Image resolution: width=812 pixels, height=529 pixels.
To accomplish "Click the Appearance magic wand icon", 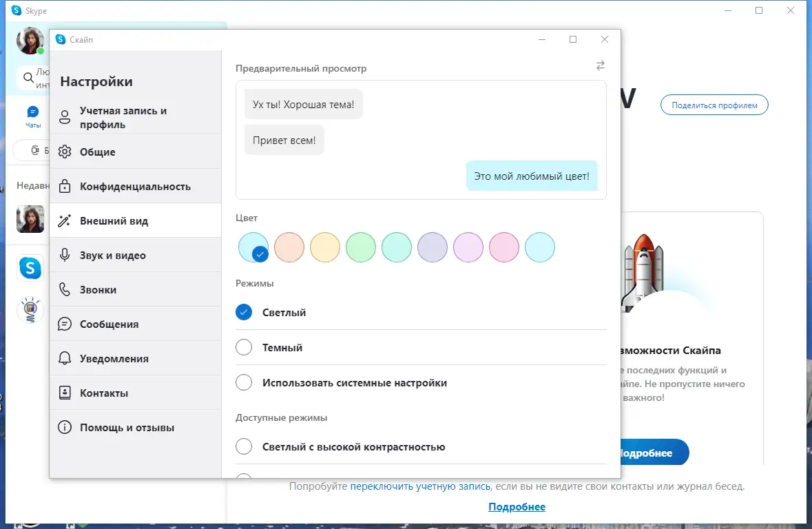I will pyautogui.click(x=65, y=220).
